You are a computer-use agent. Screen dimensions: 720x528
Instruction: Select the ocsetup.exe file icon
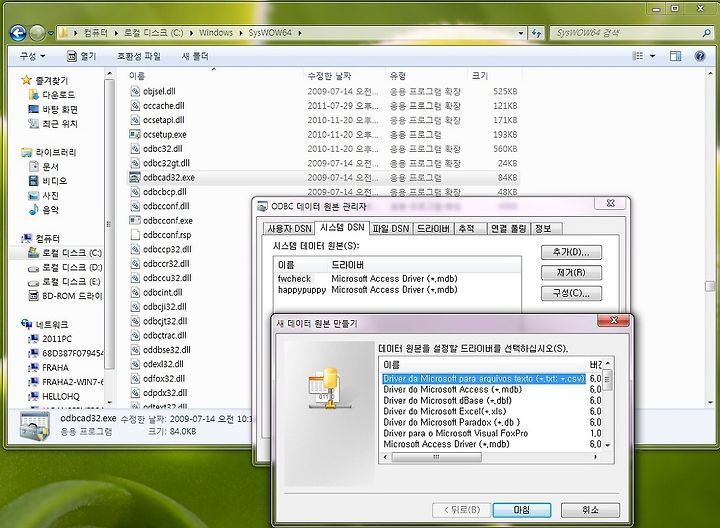coord(135,135)
